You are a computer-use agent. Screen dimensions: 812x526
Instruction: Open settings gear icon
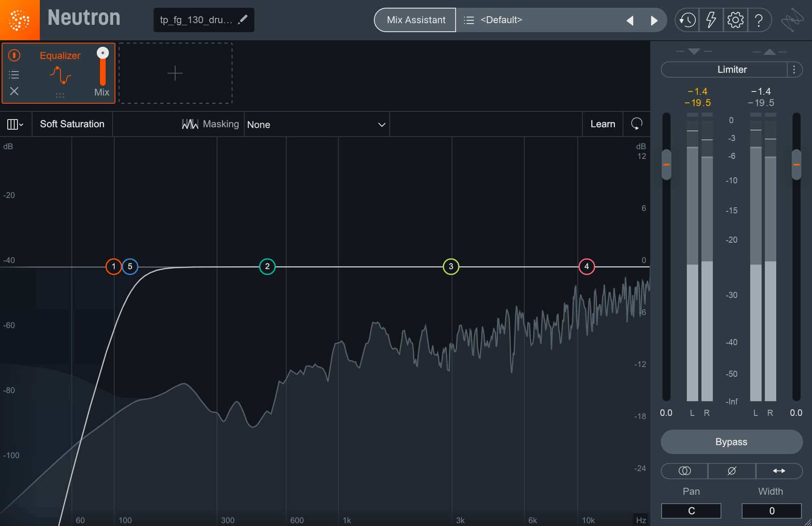[x=735, y=20]
